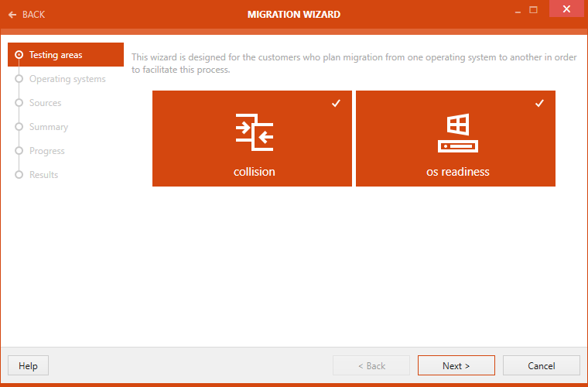Image resolution: width=588 pixels, height=387 pixels.
Task: Uncheck the collision tile checkmark
Action: click(x=336, y=103)
